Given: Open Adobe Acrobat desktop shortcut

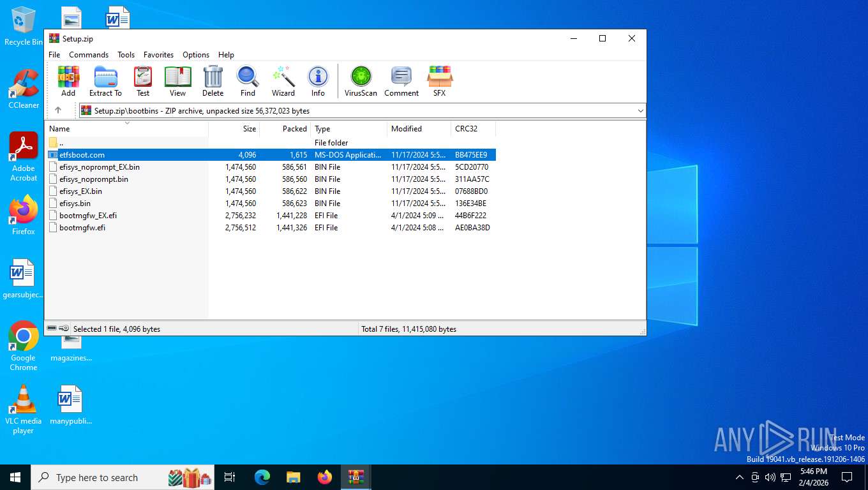Looking at the screenshot, I should pyautogui.click(x=24, y=157).
